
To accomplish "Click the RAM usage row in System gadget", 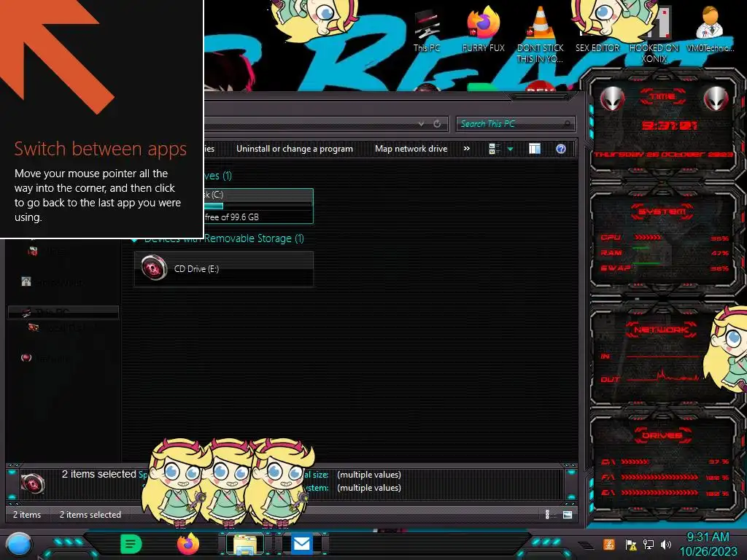I will click(x=665, y=253).
